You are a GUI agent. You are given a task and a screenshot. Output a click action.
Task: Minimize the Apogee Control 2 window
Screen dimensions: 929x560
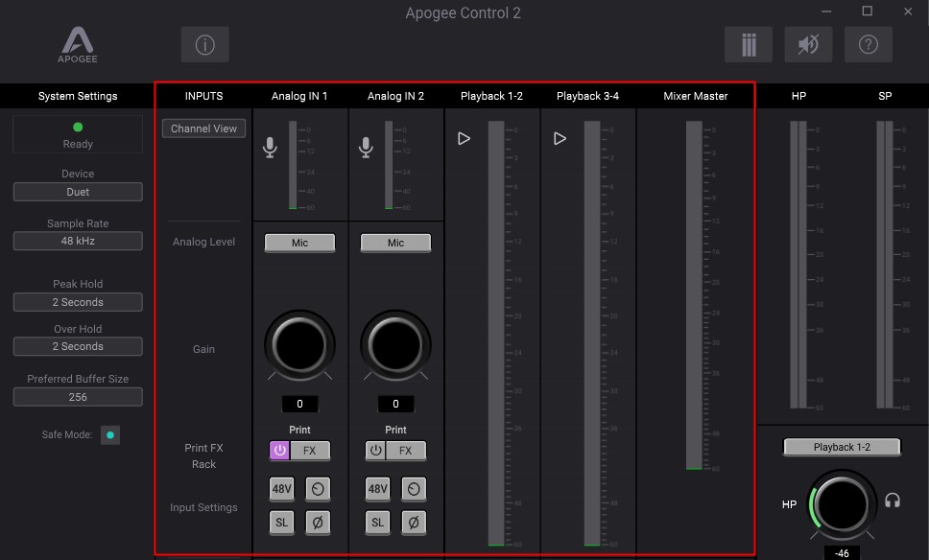826,12
